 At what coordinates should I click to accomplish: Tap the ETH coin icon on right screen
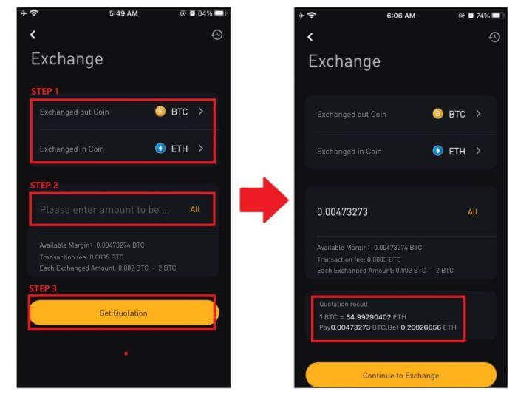point(437,151)
